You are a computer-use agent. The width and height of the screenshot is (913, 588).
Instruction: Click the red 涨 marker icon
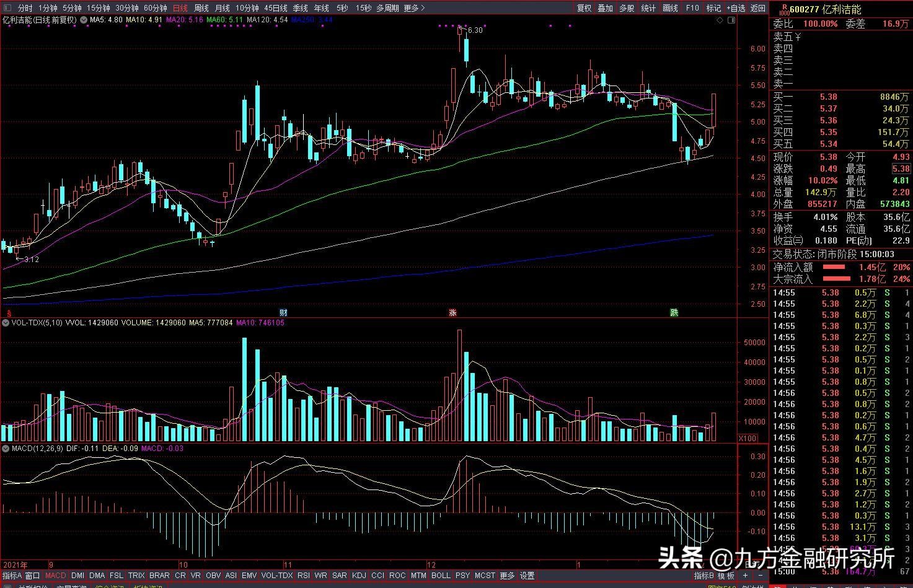(452, 312)
